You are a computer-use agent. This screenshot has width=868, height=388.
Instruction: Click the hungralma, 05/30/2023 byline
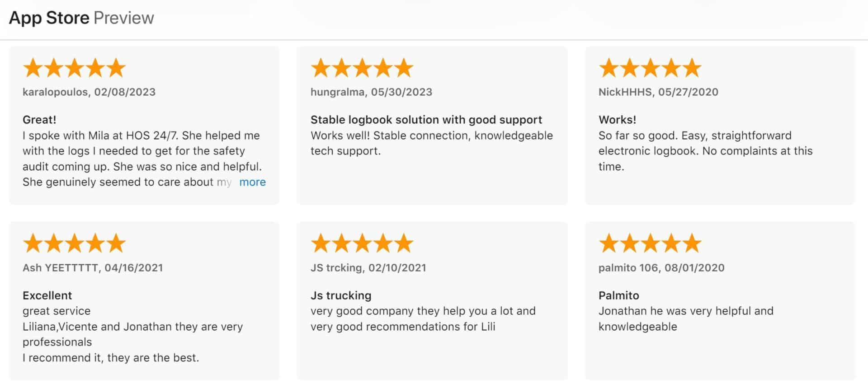click(x=371, y=92)
